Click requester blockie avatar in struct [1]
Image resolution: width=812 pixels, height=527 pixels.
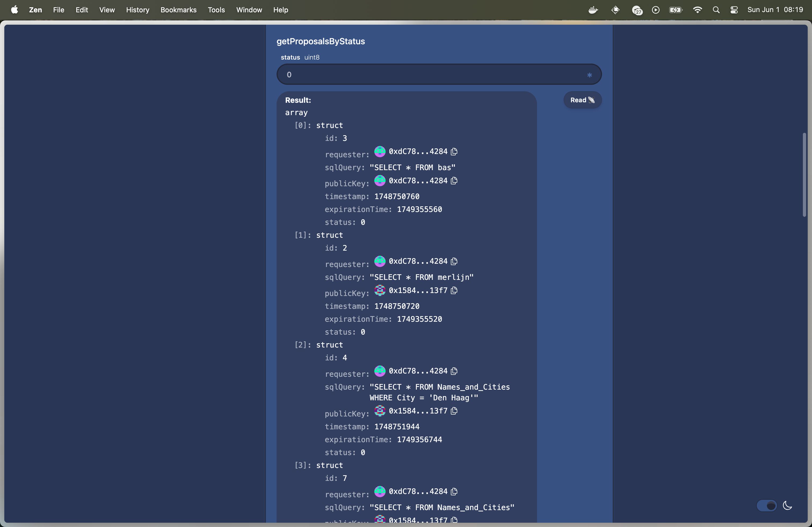tap(380, 261)
